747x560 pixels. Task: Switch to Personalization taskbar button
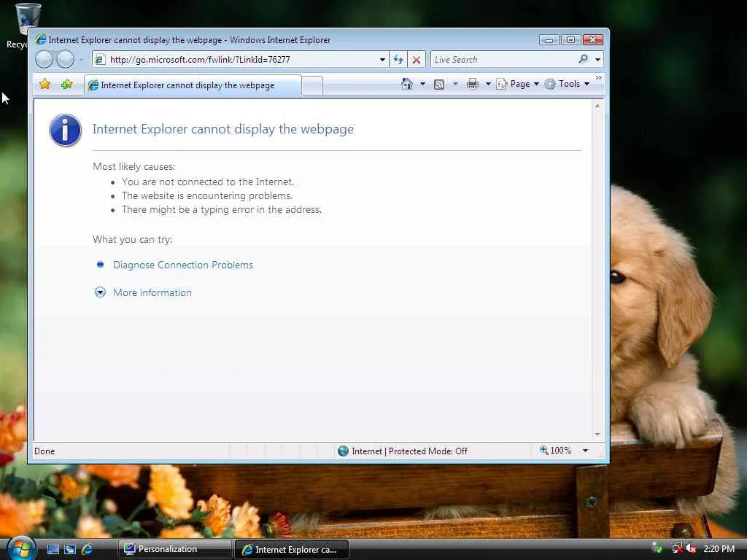[174, 549]
